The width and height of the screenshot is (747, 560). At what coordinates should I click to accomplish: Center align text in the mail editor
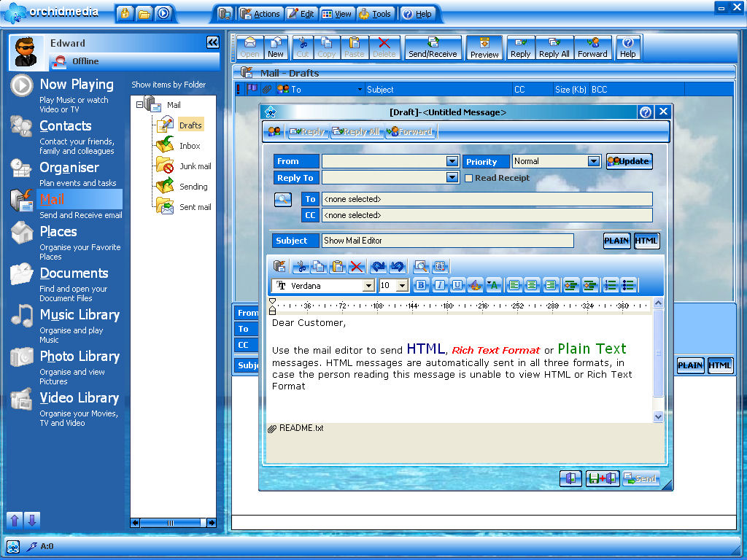click(532, 285)
